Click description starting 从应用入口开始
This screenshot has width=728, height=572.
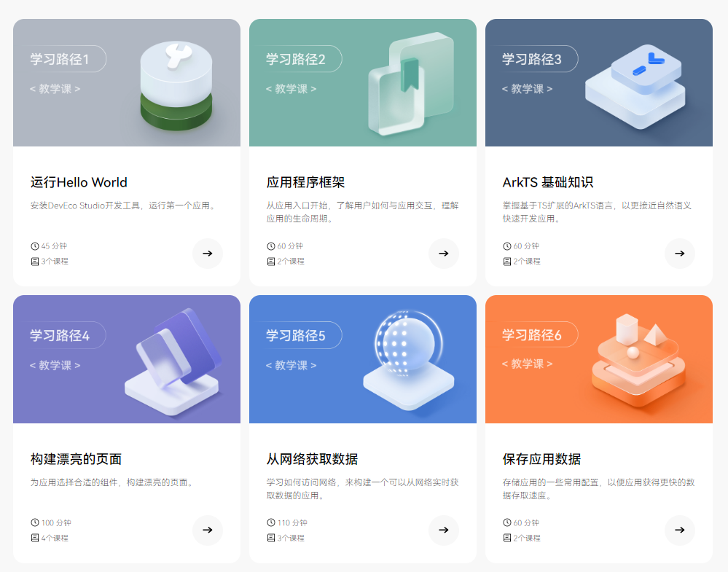point(363,212)
